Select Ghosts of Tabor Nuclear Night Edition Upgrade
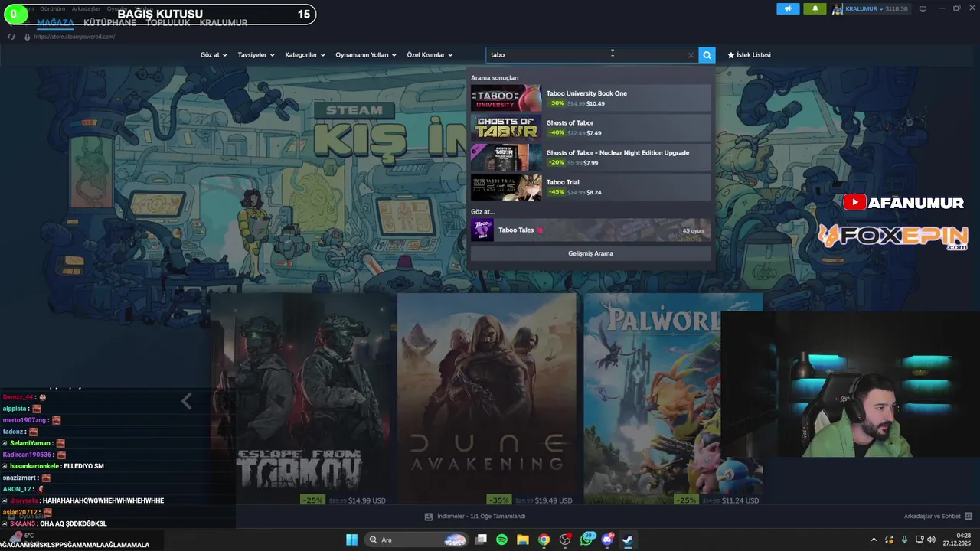Image resolution: width=980 pixels, height=551 pixels. coord(590,158)
